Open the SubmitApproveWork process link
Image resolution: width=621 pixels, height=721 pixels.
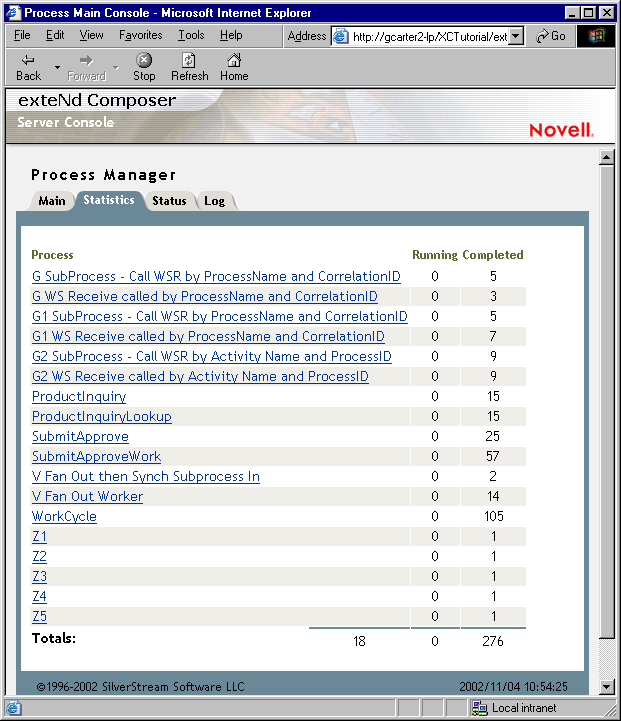96,457
